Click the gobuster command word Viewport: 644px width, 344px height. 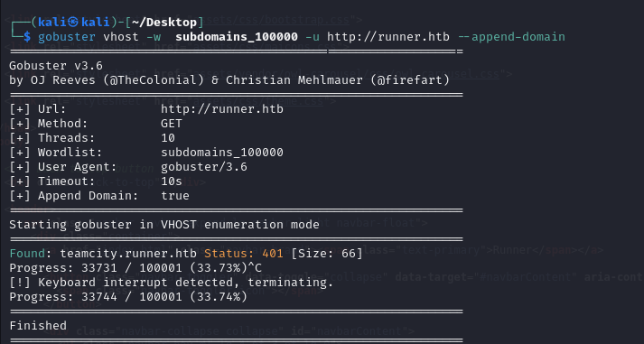[67, 37]
